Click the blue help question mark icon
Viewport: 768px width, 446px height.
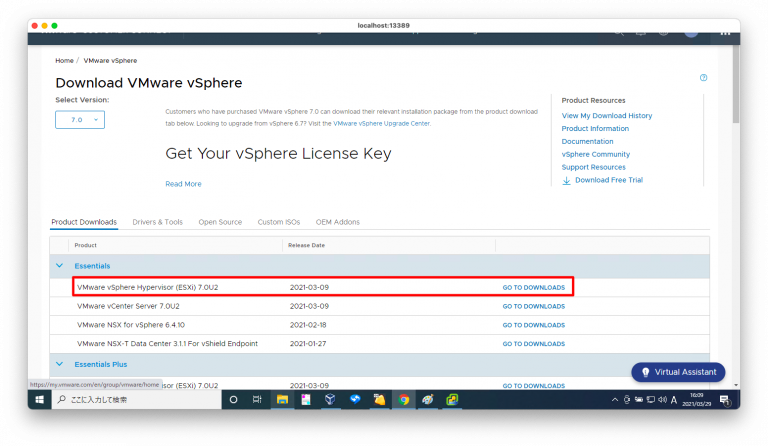click(704, 78)
